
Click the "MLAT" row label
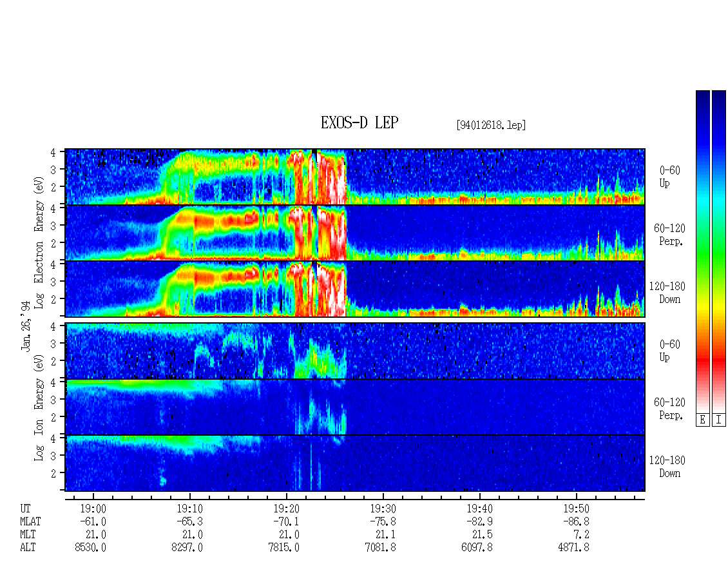pyautogui.click(x=30, y=521)
